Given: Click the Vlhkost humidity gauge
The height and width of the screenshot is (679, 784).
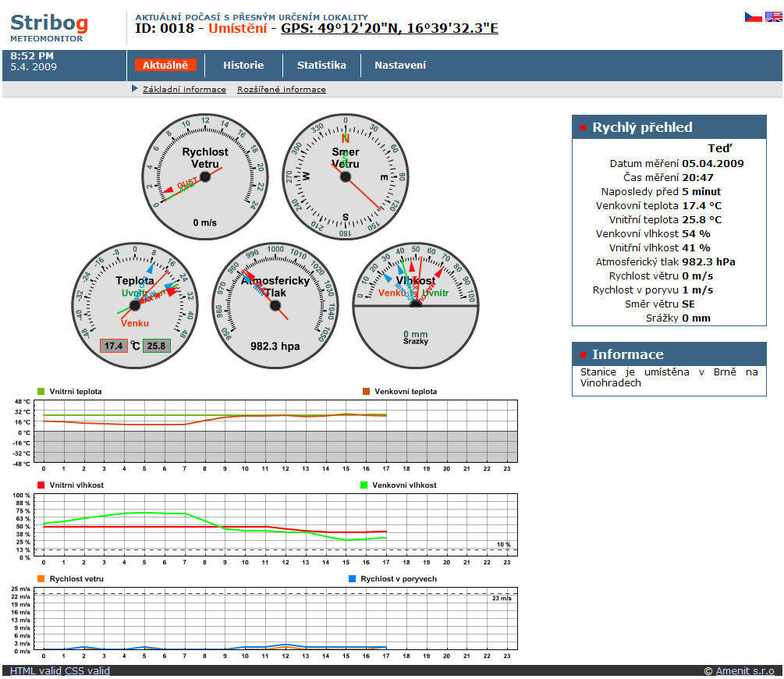Looking at the screenshot, I should [x=416, y=305].
